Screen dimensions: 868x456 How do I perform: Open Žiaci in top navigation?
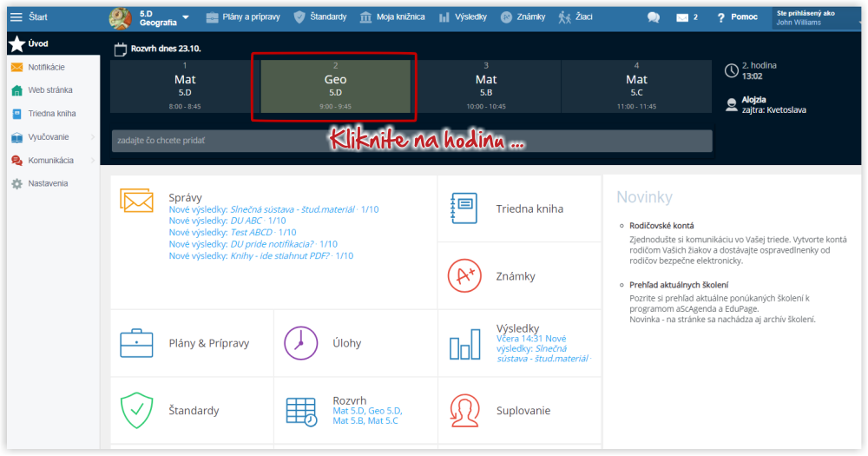coord(575,17)
